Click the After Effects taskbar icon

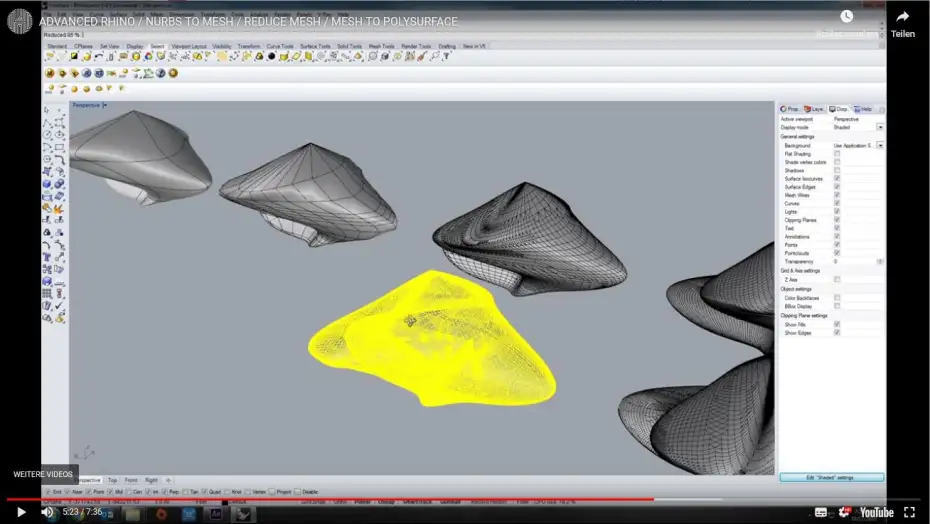pyautogui.click(x=215, y=514)
